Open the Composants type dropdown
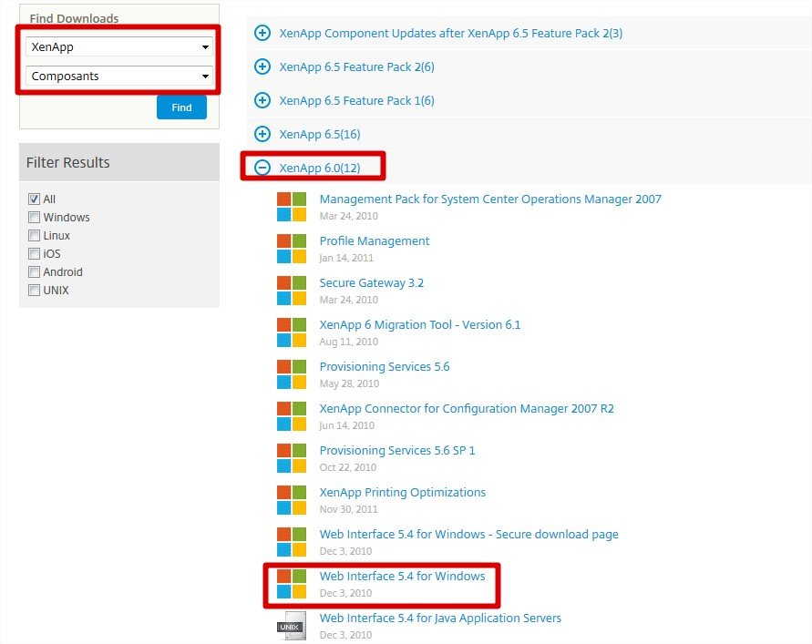Viewport: 812px width, 644px height. coord(119,77)
